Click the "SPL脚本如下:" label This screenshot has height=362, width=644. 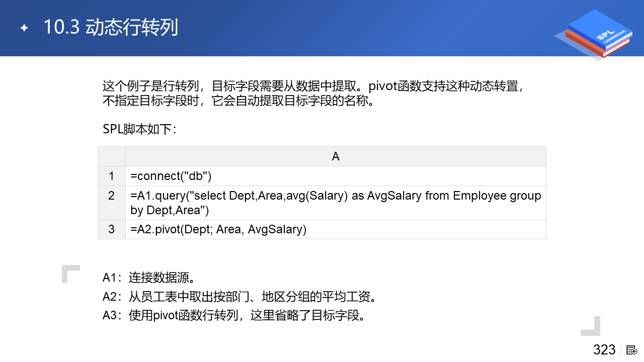pos(139,129)
